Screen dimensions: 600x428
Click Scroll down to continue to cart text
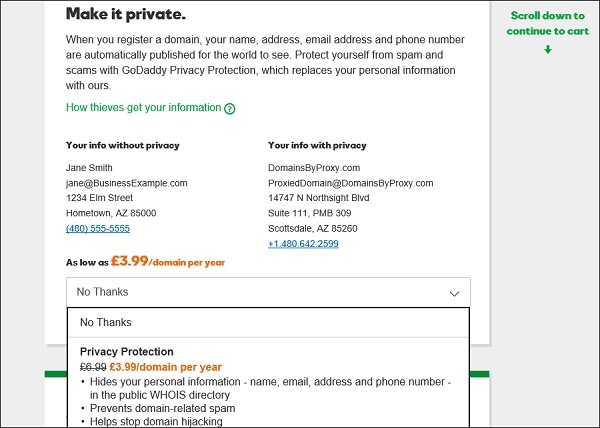pyautogui.click(x=547, y=23)
